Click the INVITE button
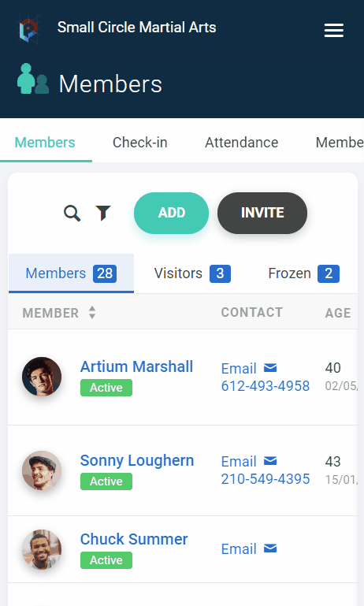364x606 pixels. 262,213
